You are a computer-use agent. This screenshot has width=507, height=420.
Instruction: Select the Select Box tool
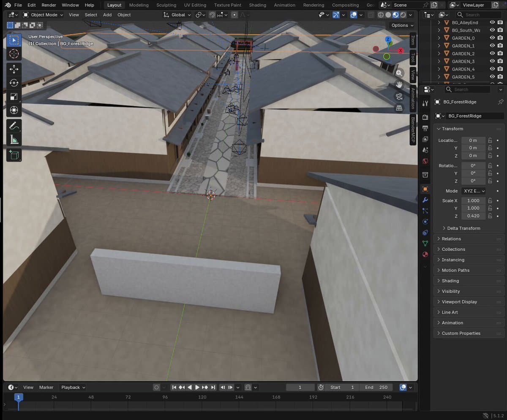point(14,40)
